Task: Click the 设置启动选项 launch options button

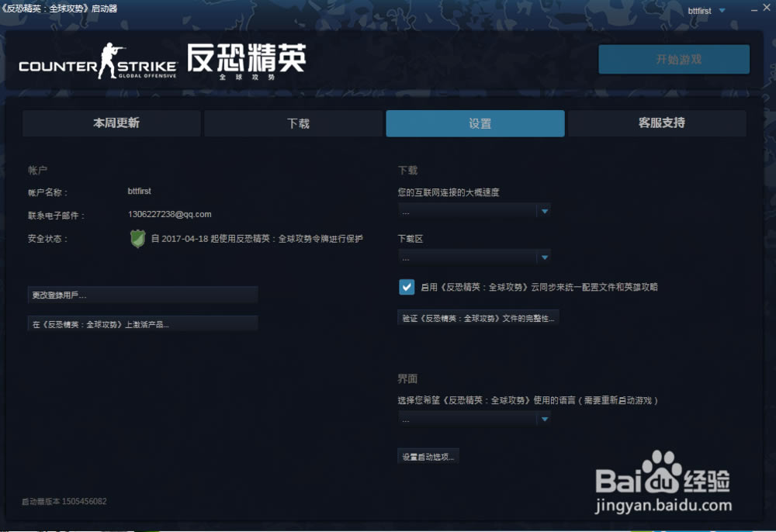Action: click(x=428, y=457)
